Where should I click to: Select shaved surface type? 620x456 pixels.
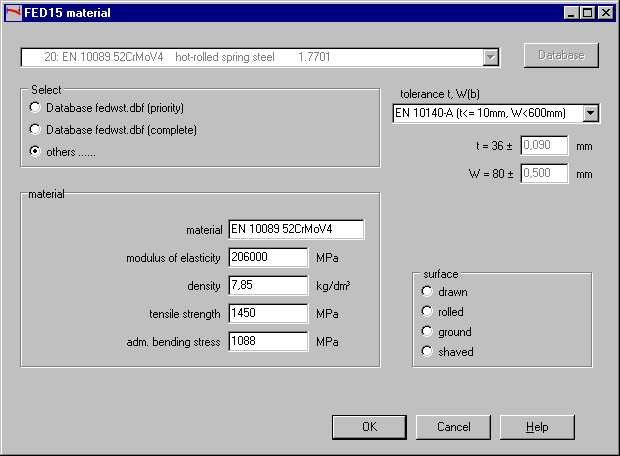[428, 352]
